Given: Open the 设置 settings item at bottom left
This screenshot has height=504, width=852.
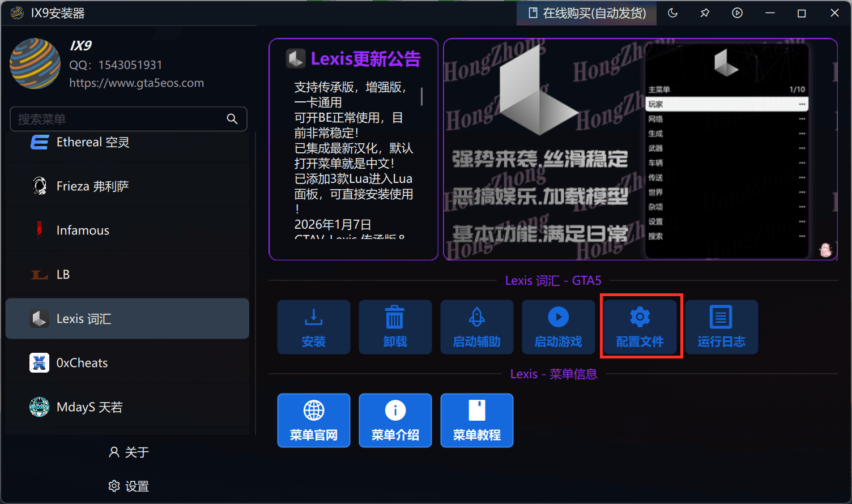Looking at the screenshot, I should (x=128, y=486).
